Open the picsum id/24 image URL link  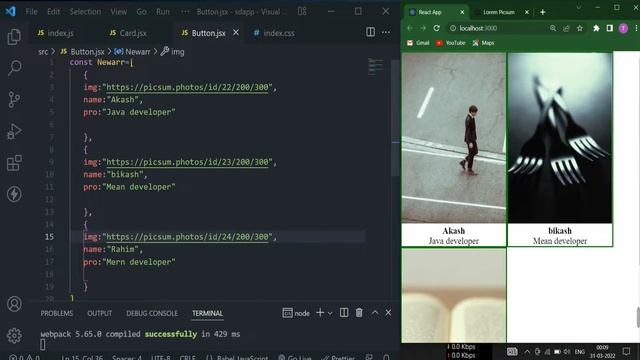pyautogui.click(x=187, y=237)
